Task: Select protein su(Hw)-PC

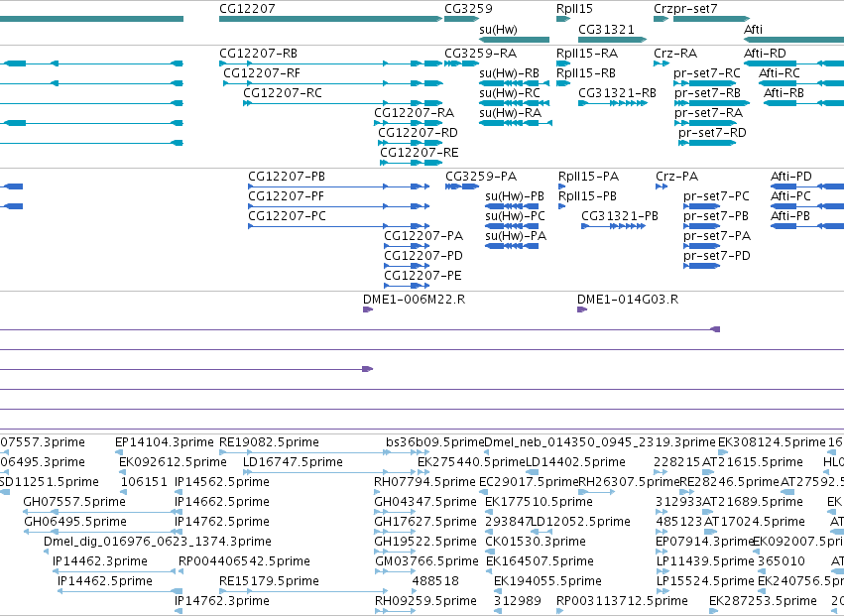Action: [x=512, y=227]
